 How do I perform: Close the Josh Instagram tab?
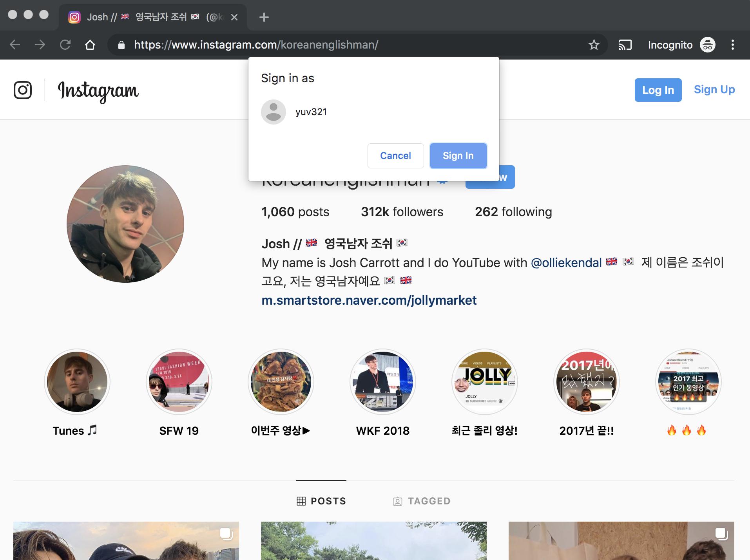click(234, 17)
